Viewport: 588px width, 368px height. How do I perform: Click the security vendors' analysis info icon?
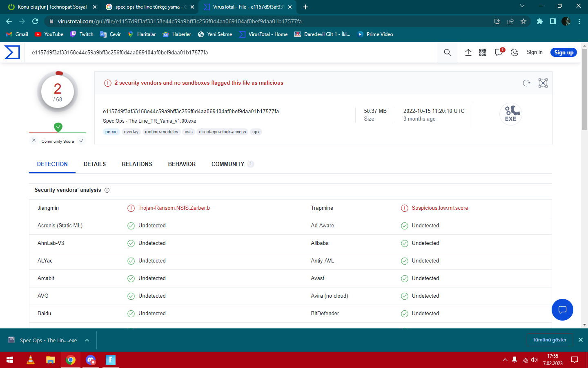[x=107, y=190]
